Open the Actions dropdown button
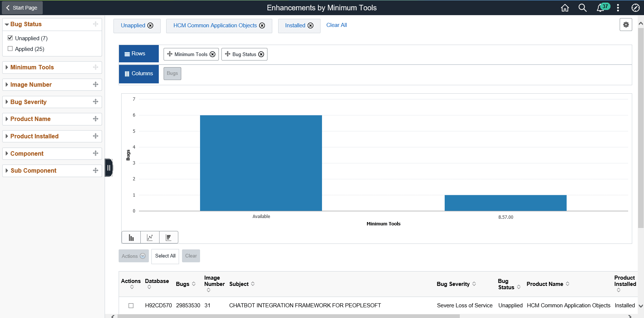The width and height of the screenshot is (644, 318). [x=134, y=256]
